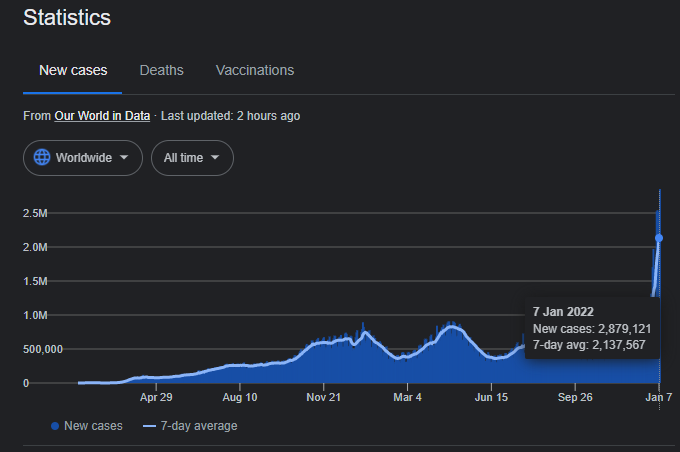The height and width of the screenshot is (452, 680).
Task: Open the Vaccinations tab
Action: (x=255, y=70)
